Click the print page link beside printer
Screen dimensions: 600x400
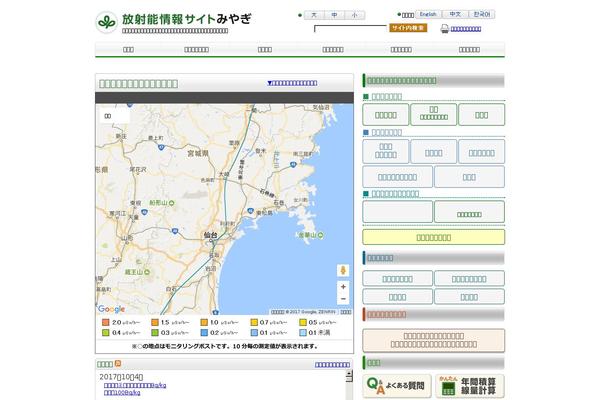(x=466, y=29)
